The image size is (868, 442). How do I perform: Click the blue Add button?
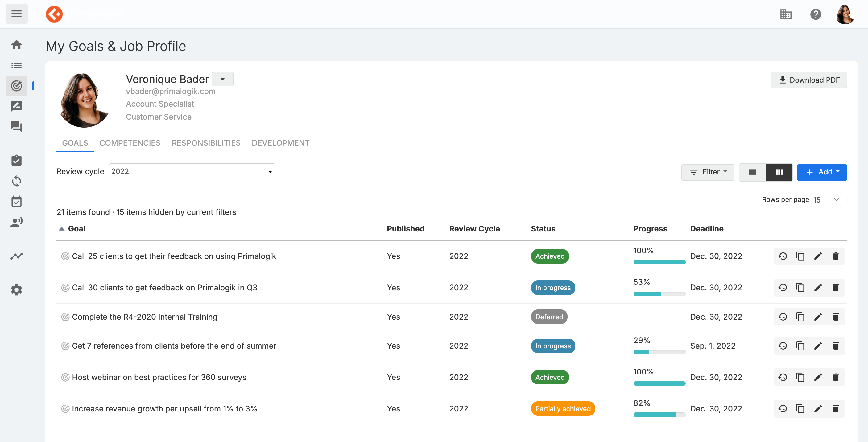tap(821, 172)
